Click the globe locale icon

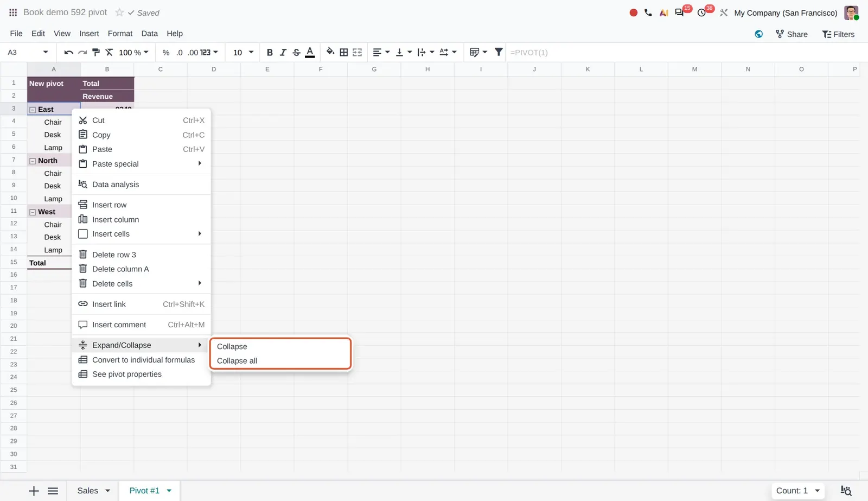[x=759, y=34]
